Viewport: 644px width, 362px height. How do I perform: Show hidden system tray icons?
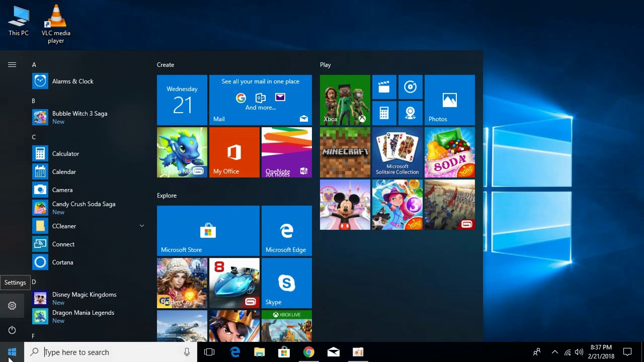[x=554, y=352]
